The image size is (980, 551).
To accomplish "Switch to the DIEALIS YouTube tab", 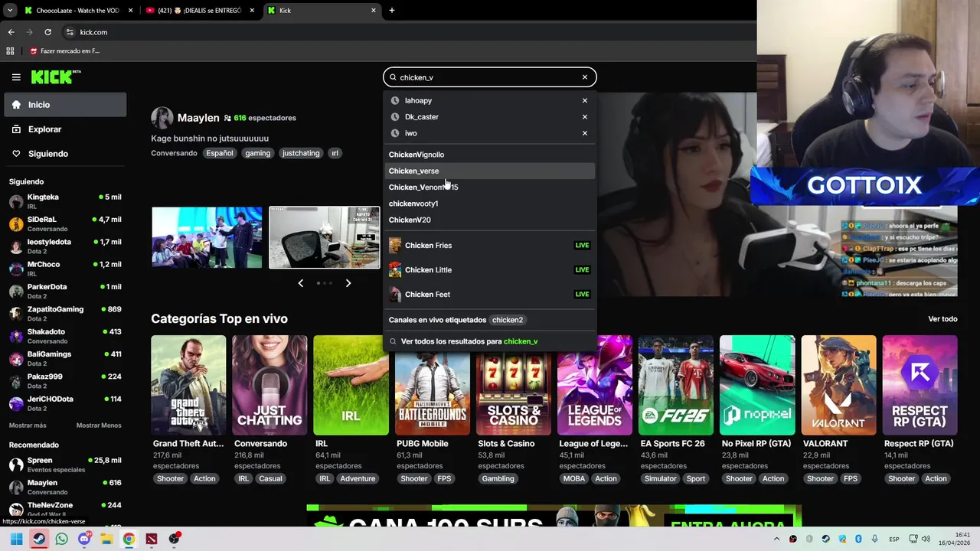I will (x=201, y=11).
